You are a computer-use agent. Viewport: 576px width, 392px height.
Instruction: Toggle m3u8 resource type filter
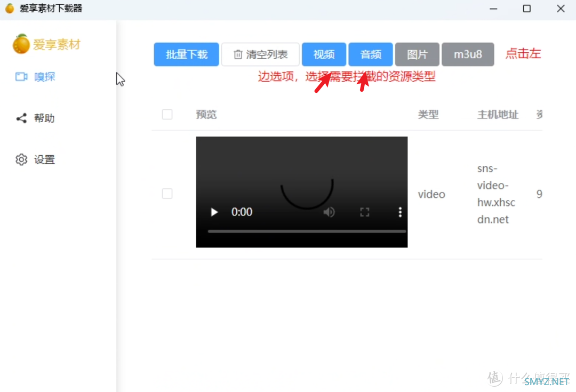pos(468,54)
